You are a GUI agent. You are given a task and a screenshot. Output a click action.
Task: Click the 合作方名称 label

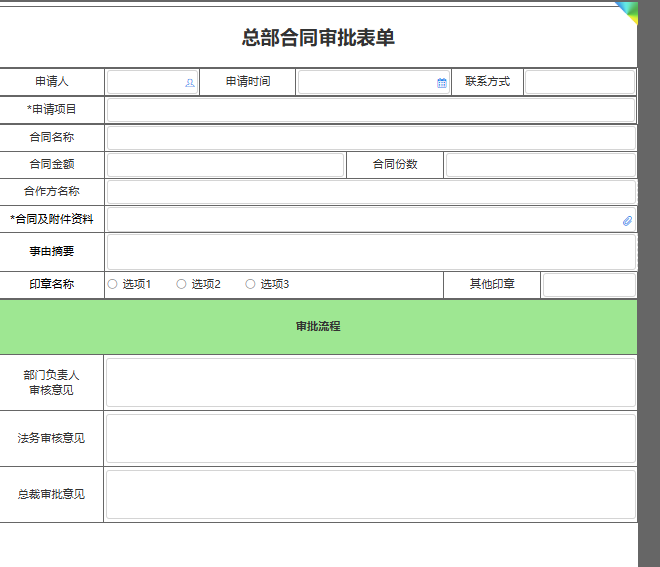pyautogui.click(x=52, y=192)
